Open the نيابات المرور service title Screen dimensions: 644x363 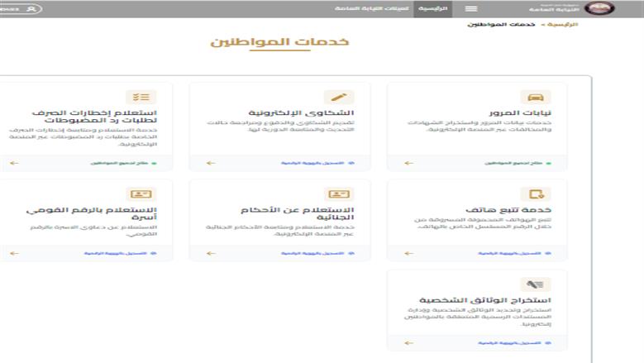pos(520,113)
